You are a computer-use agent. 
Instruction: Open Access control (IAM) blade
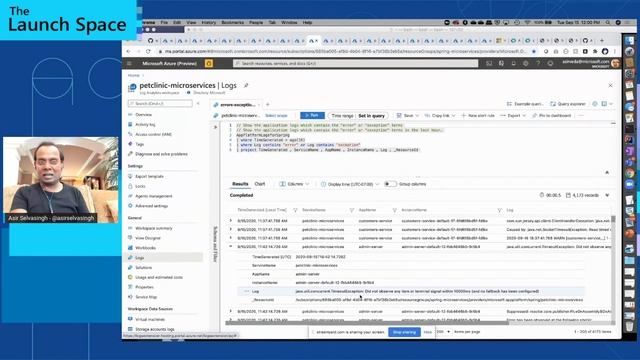(153, 134)
